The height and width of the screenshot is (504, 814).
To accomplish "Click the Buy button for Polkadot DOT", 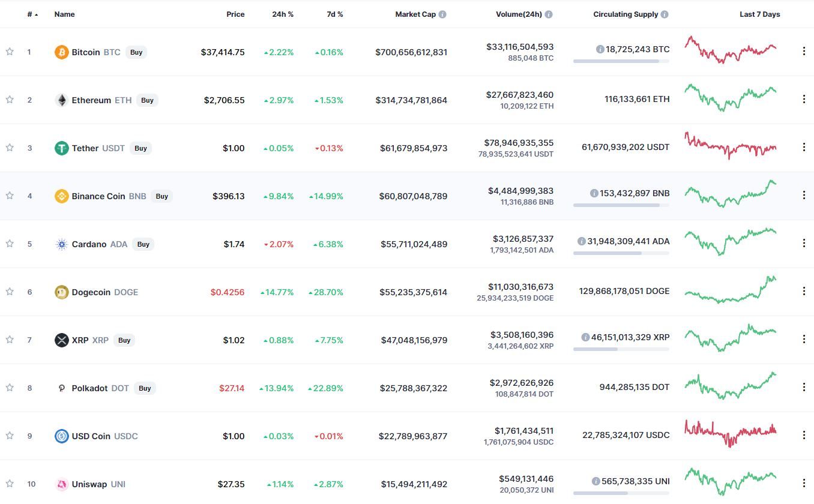I will click(x=145, y=388).
